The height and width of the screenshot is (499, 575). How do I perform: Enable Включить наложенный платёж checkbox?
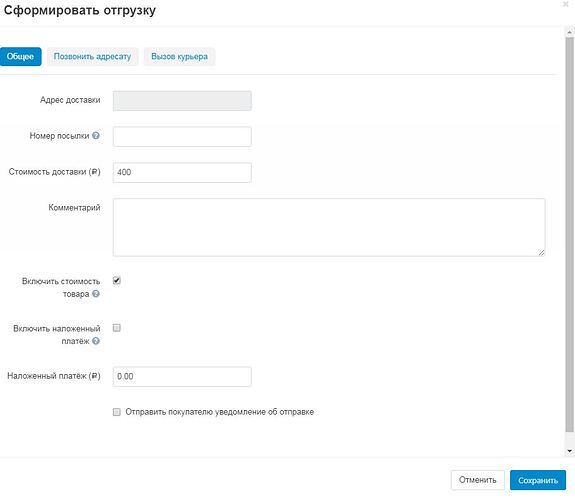click(x=117, y=328)
